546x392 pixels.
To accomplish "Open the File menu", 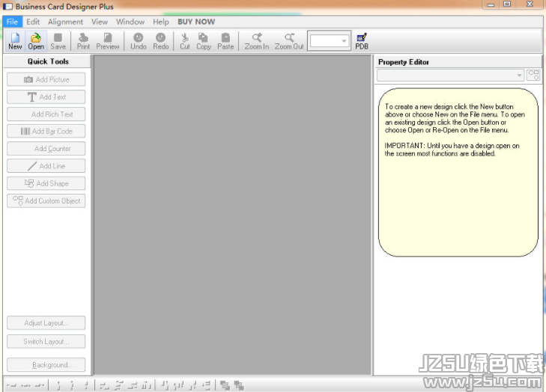I will tap(12, 22).
